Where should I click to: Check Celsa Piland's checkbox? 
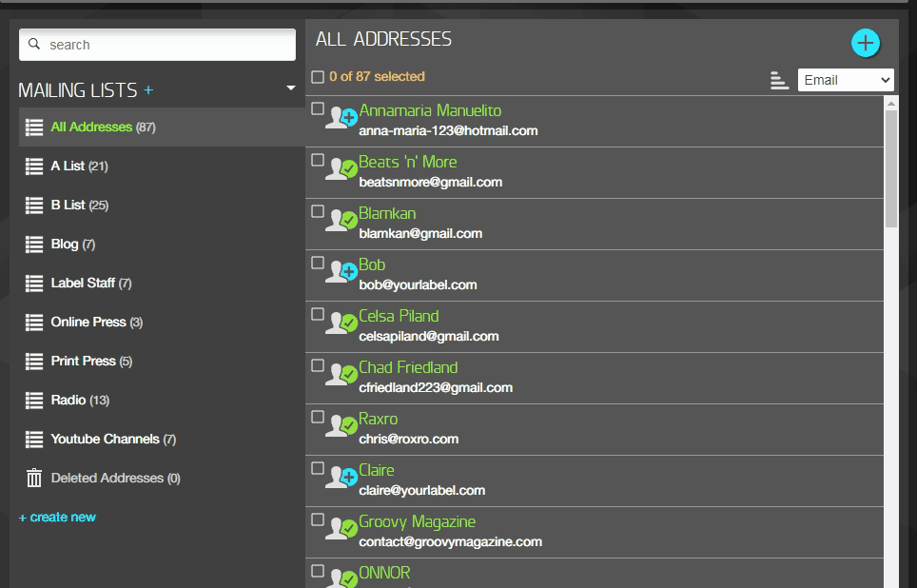tap(318, 314)
